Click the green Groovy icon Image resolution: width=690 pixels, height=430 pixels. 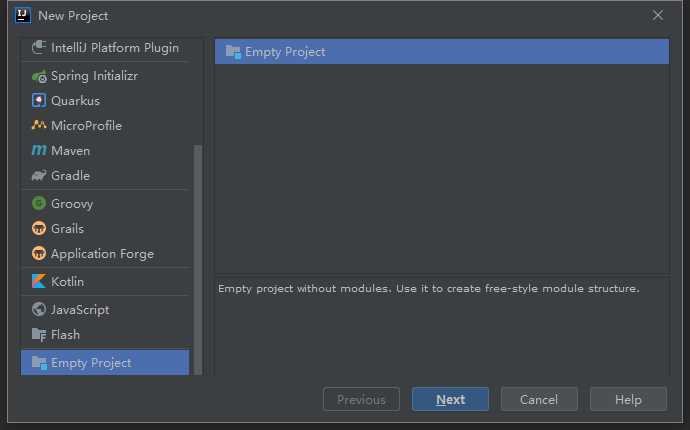tap(39, 204)
